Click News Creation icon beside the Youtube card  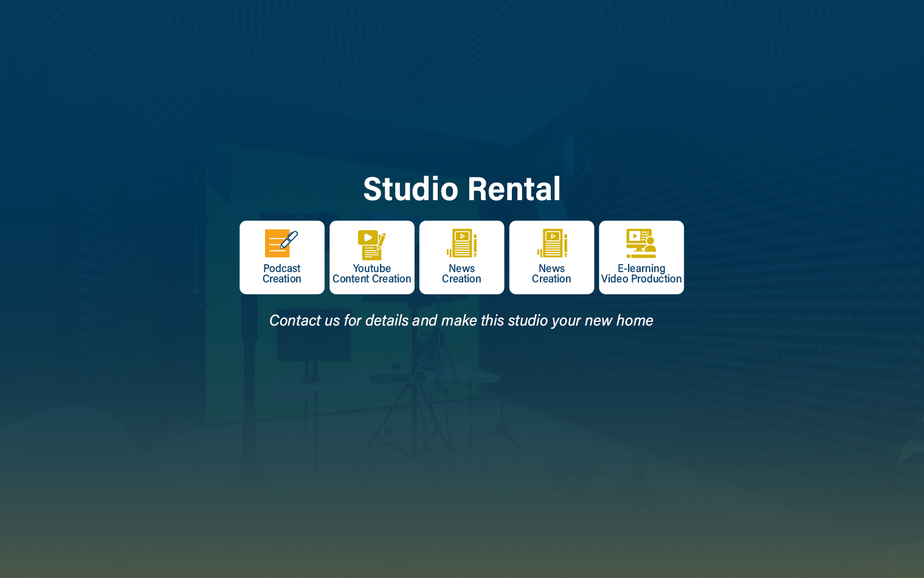(x=461, y=243)
